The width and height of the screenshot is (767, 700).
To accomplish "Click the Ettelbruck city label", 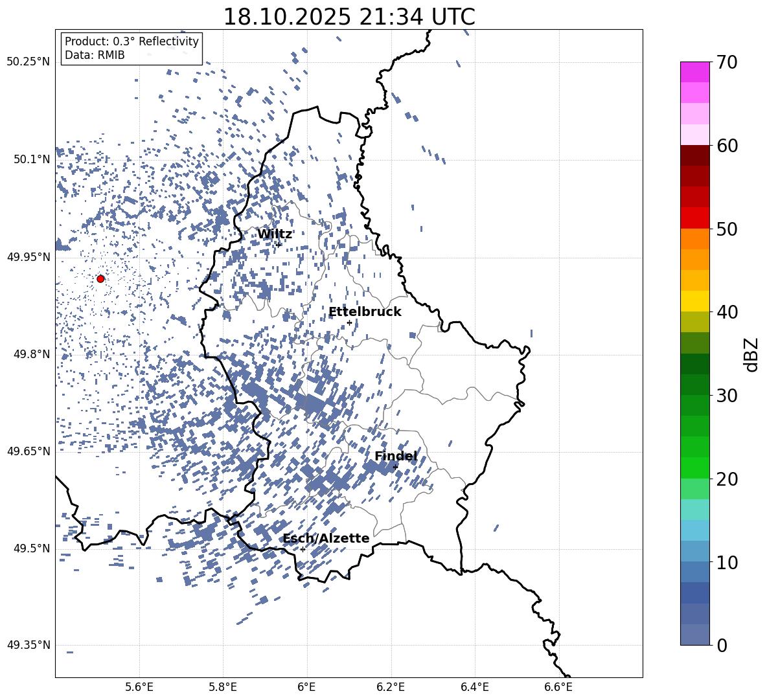I will (365, 312).
